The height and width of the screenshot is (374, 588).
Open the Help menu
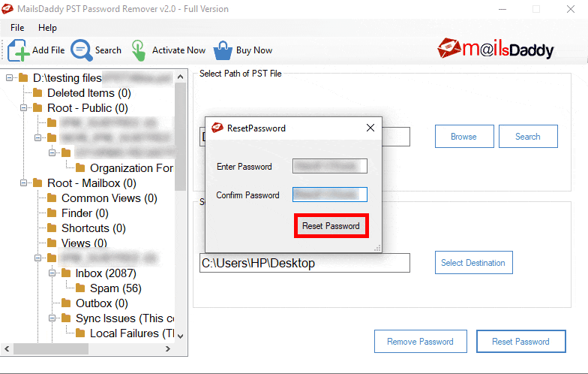[48, 28]
